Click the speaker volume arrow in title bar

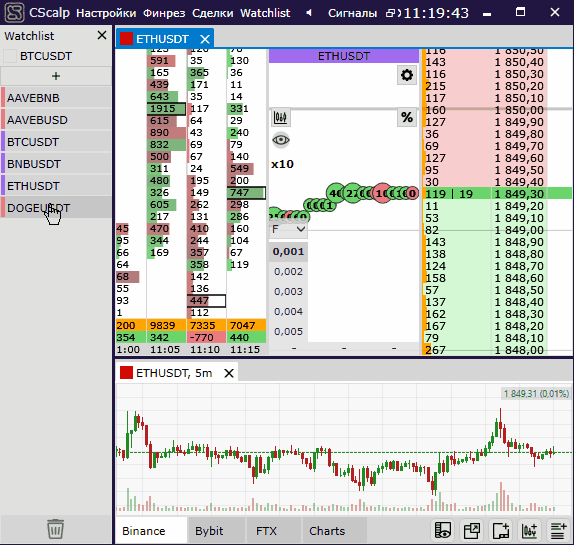point(309,13)
